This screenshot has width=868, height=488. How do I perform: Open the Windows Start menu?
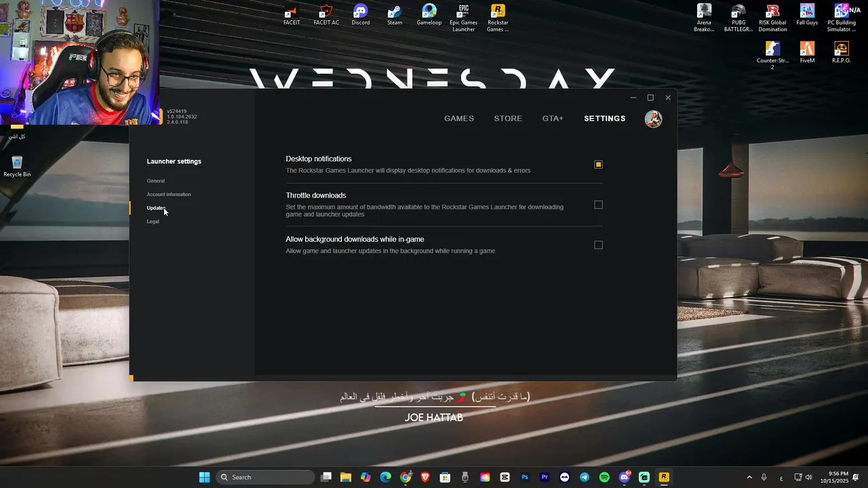point(204,477)
